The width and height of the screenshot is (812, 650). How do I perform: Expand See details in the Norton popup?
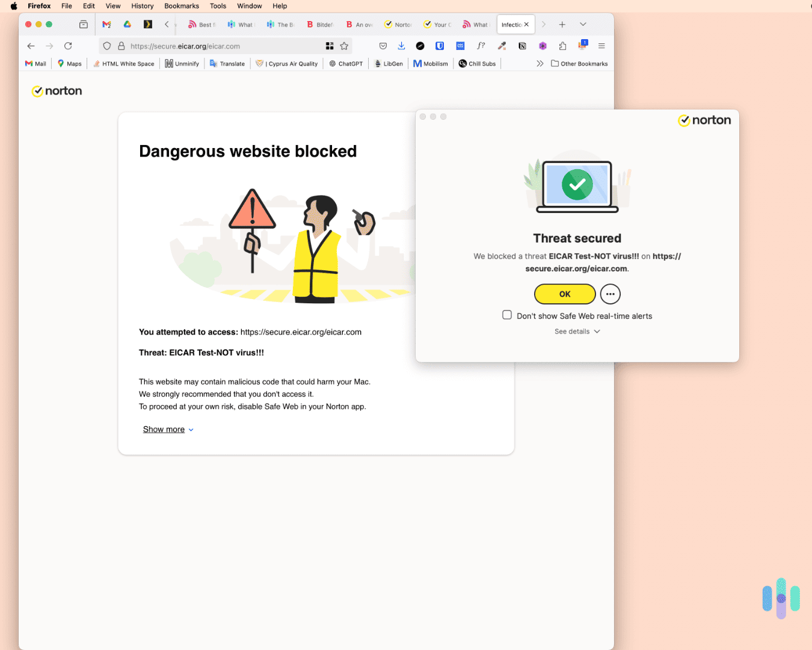(577, 331)
